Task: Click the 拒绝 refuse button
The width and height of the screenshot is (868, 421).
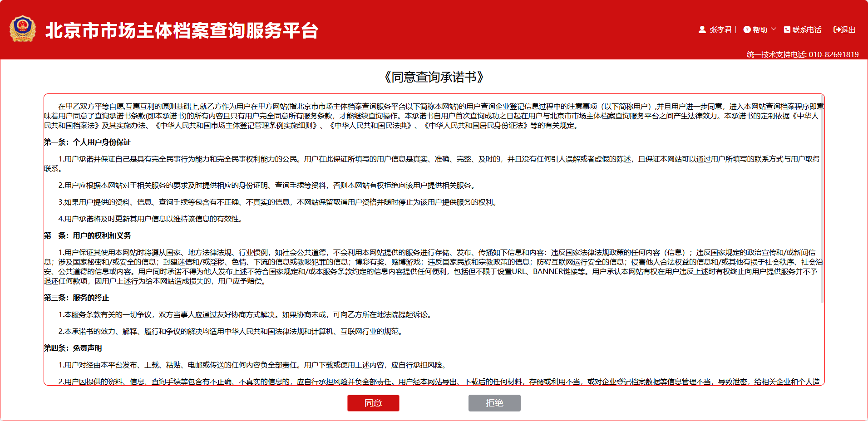Action: [x=494, y=403]
